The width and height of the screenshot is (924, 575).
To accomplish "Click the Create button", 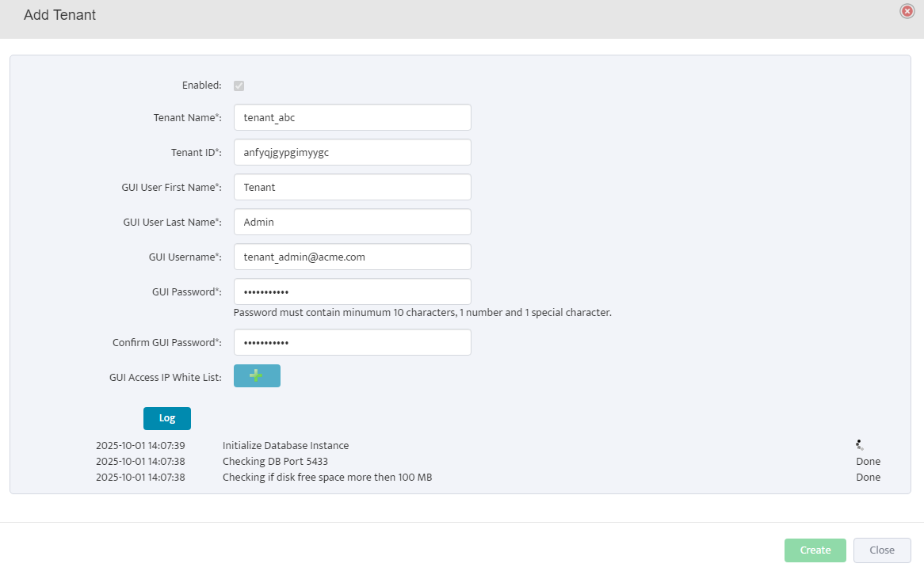I will point(815,550).
